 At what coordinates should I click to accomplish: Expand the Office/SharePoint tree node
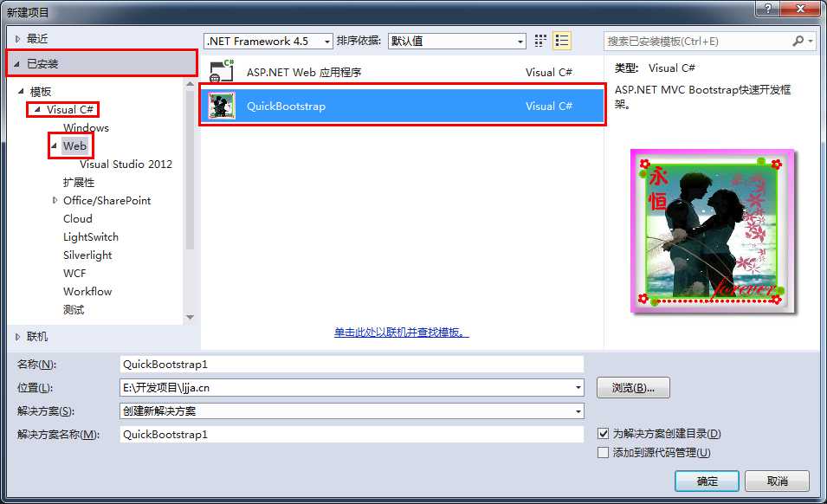[55, 200]
